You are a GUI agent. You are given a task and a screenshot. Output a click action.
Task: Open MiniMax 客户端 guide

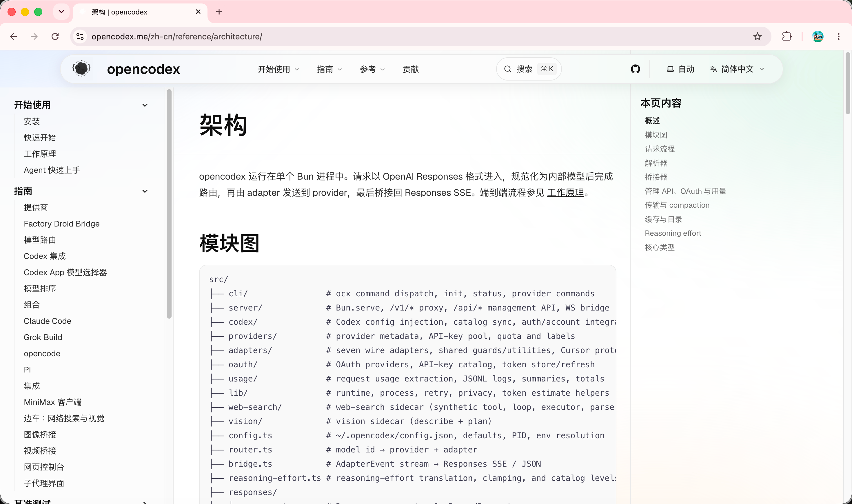(x=53, y=402)
